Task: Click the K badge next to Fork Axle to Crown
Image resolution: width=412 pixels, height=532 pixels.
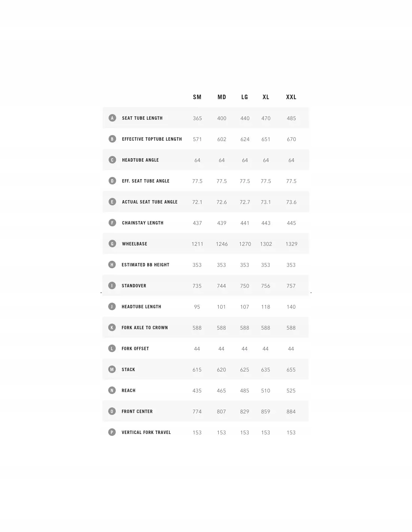Action: 112,327
